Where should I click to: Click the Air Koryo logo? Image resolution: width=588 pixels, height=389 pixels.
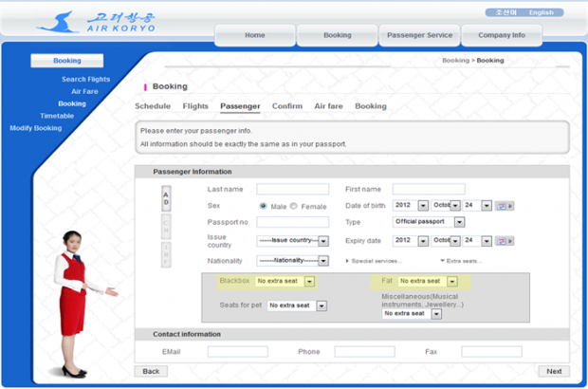pos(96,22)
